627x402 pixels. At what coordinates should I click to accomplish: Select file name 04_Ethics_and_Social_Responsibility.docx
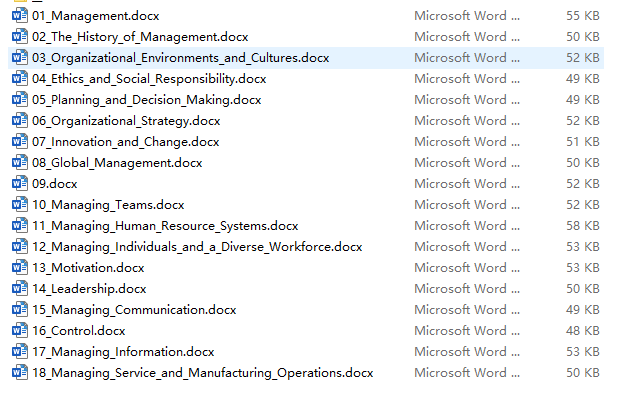pos(149,79)
